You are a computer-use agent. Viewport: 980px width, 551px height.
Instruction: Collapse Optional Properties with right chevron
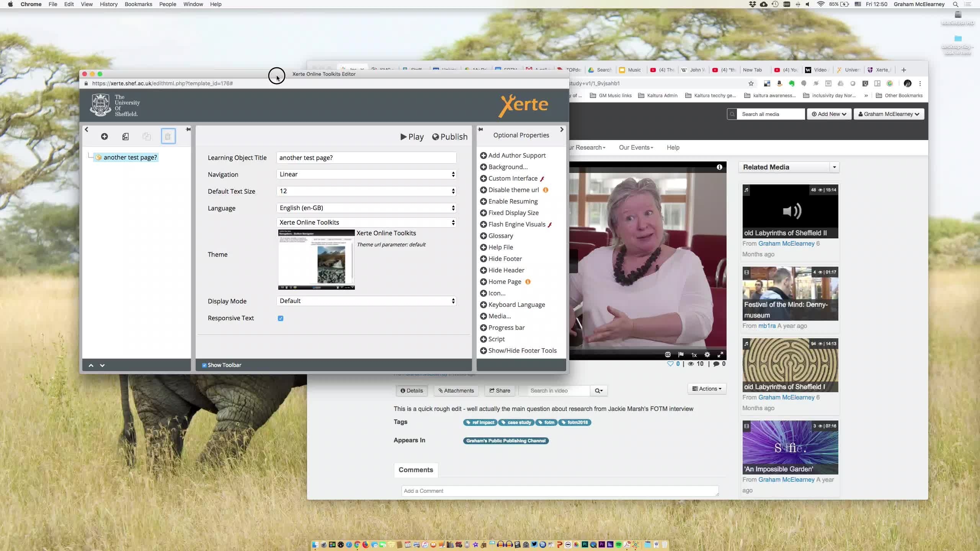pos(562,130)
